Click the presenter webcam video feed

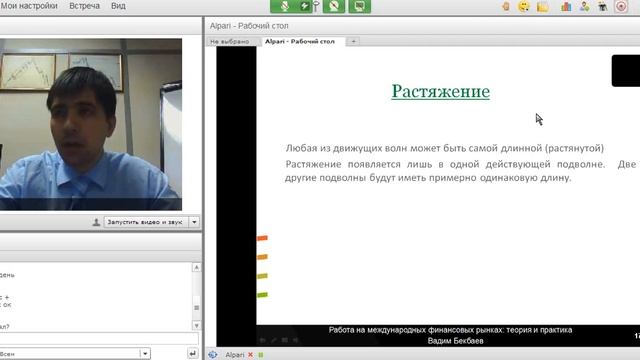(x=91, y=124)
